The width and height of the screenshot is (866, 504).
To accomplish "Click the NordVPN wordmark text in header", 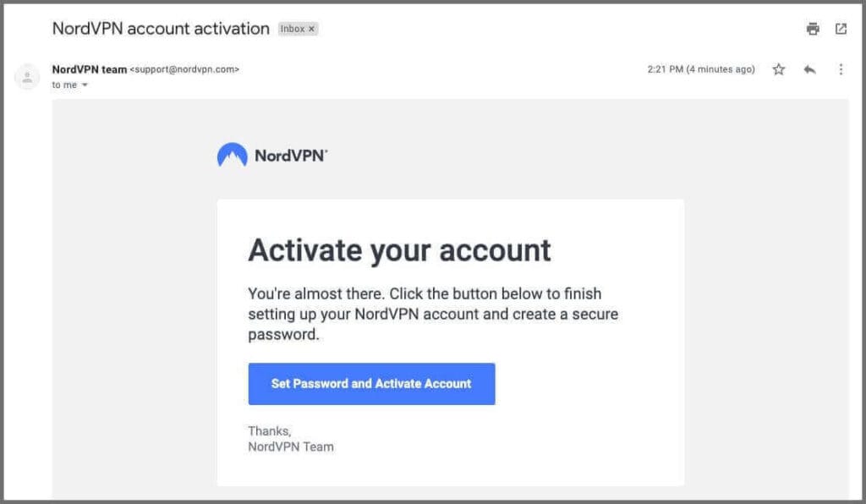I will coord(290,156).
